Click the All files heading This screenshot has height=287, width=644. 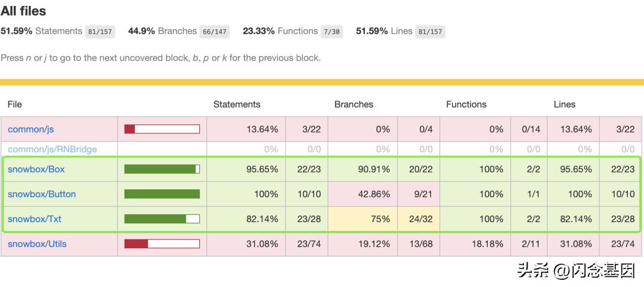(23, 11)
